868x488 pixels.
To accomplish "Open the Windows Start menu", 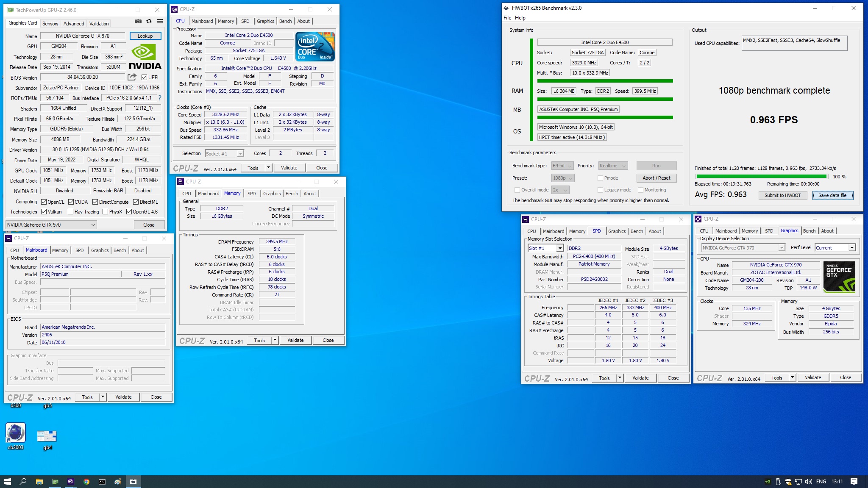I will point(7,482).
